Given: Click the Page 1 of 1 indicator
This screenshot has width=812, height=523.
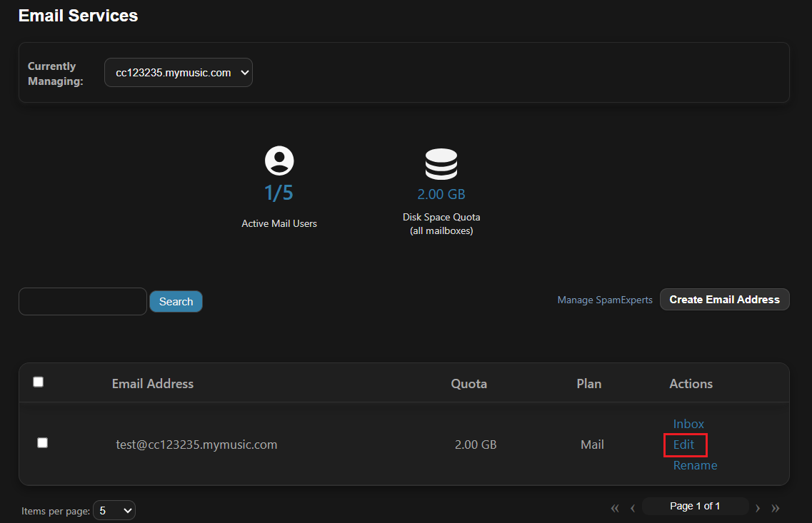Looking at the screenshot, I should coord(695,507).
